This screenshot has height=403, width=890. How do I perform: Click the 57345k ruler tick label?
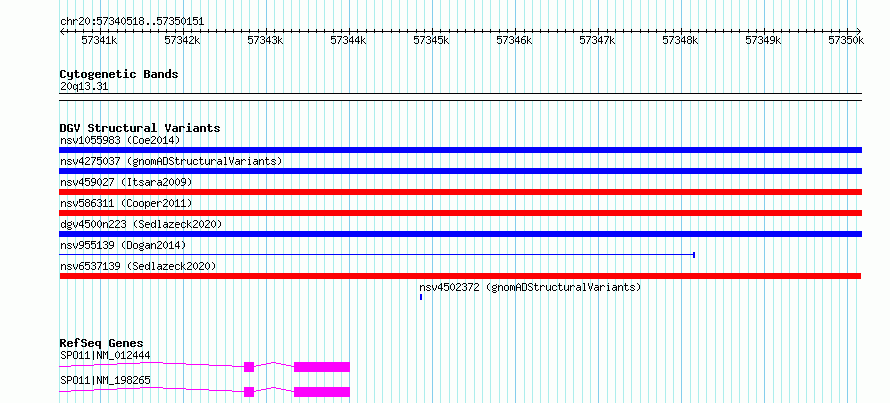[431, 40]
